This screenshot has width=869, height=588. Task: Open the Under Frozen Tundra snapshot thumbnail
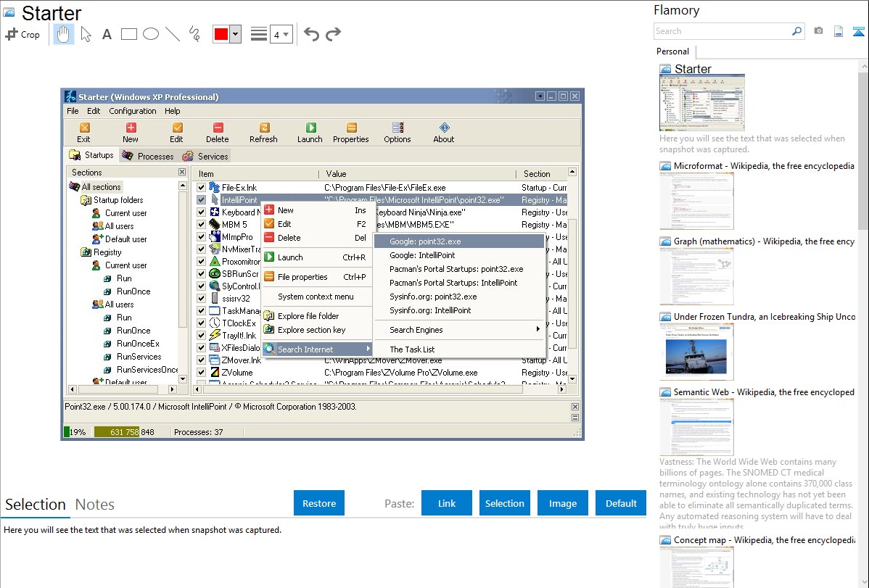(696, 352)
